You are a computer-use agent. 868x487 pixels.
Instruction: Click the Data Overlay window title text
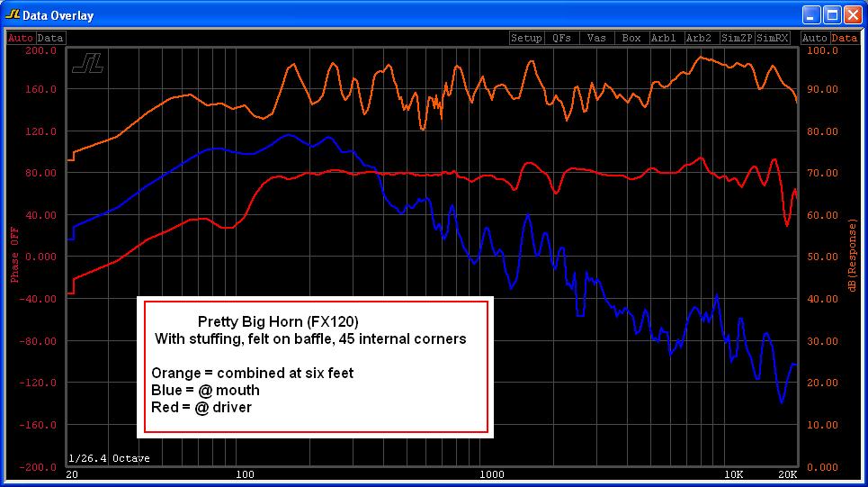(x=58, y=15)
